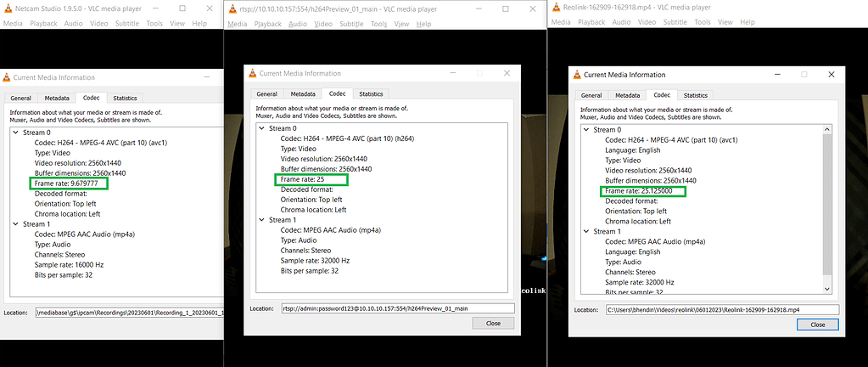The height and width of the screenshot is (367, 868).
Task: Open Metadata tab in rtsp stream dialog
Action: [x=303, y=93]
